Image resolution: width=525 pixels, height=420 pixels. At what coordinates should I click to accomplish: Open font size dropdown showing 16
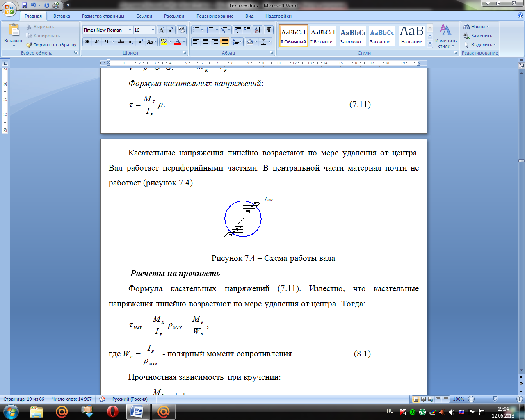coord(153,30)
